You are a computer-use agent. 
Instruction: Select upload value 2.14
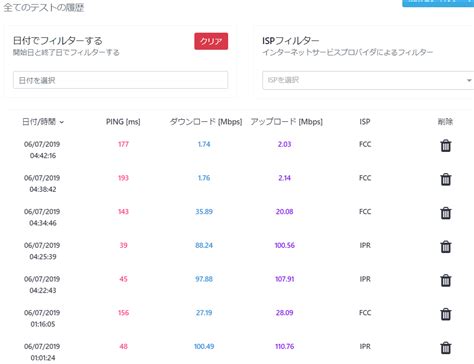(x=285, y=178)
